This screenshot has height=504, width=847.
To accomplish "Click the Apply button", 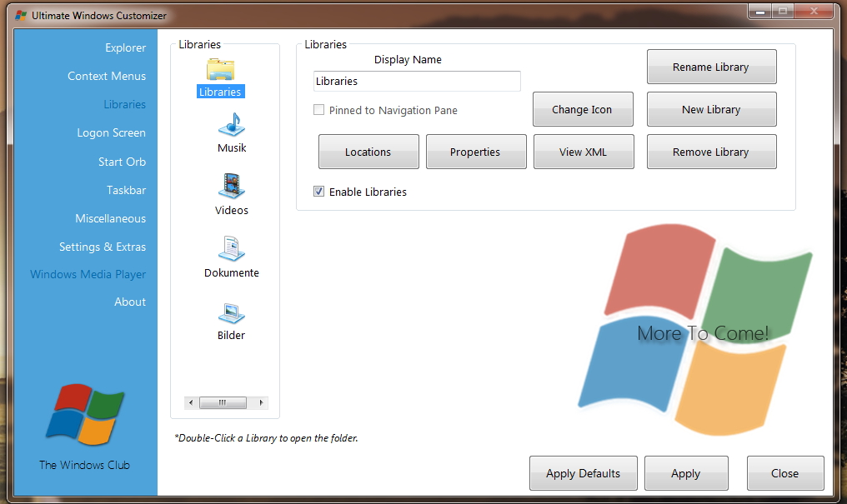I will click(686, 473).
